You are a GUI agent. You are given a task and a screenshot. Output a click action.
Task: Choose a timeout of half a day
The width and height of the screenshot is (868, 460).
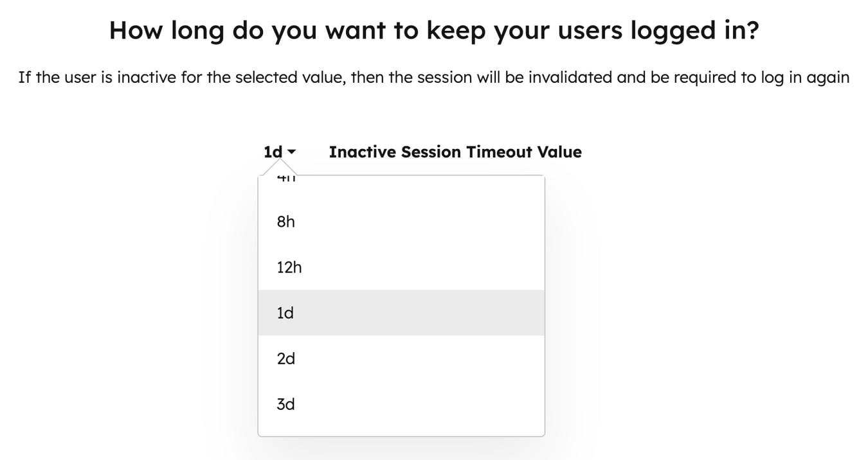tap(289, 267)
